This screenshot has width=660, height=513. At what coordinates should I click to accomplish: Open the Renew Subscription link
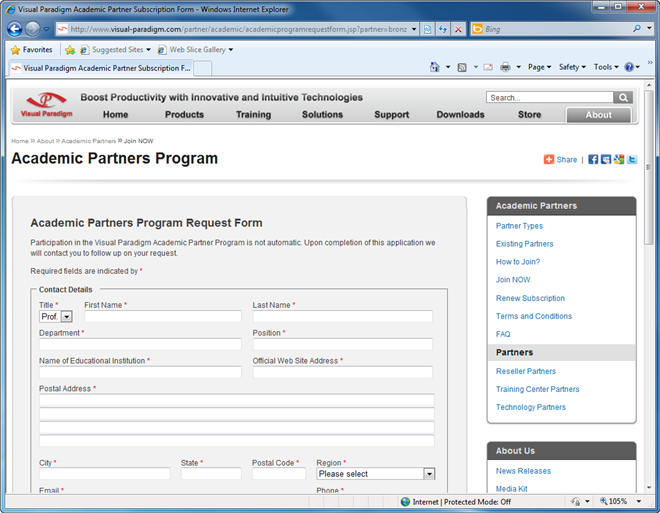(530, 298)
